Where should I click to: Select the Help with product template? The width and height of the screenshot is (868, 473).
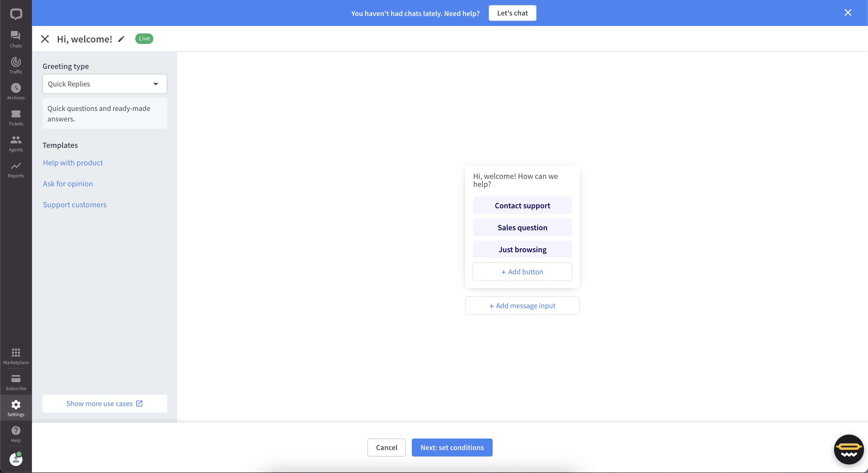pos(73,163)
